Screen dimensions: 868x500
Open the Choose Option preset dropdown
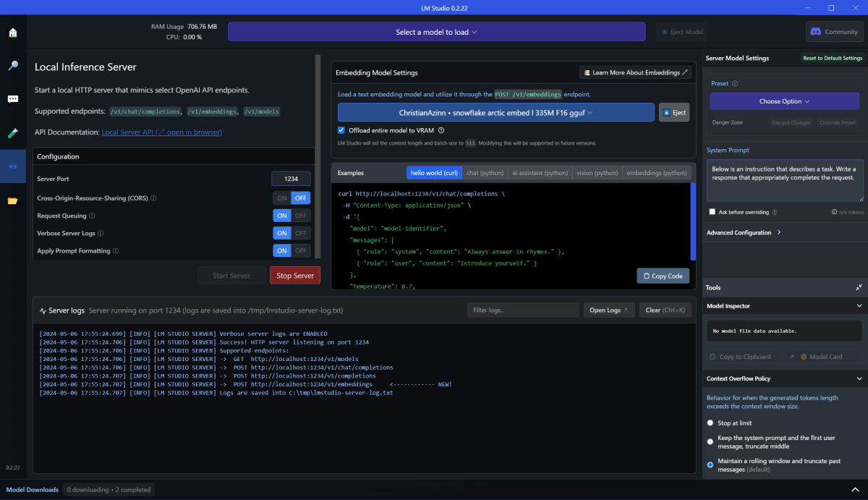point(784,101)
